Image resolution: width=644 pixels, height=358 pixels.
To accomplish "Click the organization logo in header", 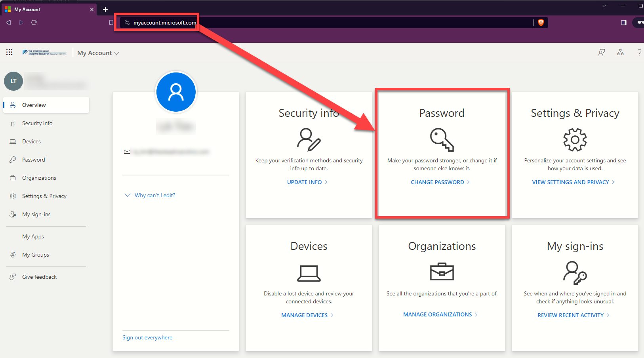I will [x=45, y=52].
